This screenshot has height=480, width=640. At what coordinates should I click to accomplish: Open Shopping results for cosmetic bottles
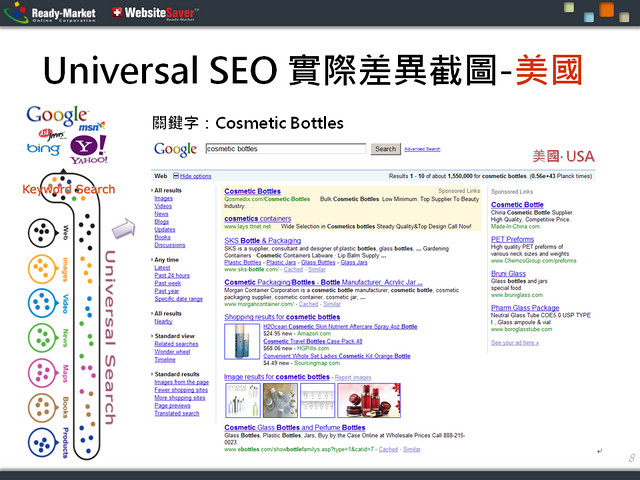tap(282, 317)
